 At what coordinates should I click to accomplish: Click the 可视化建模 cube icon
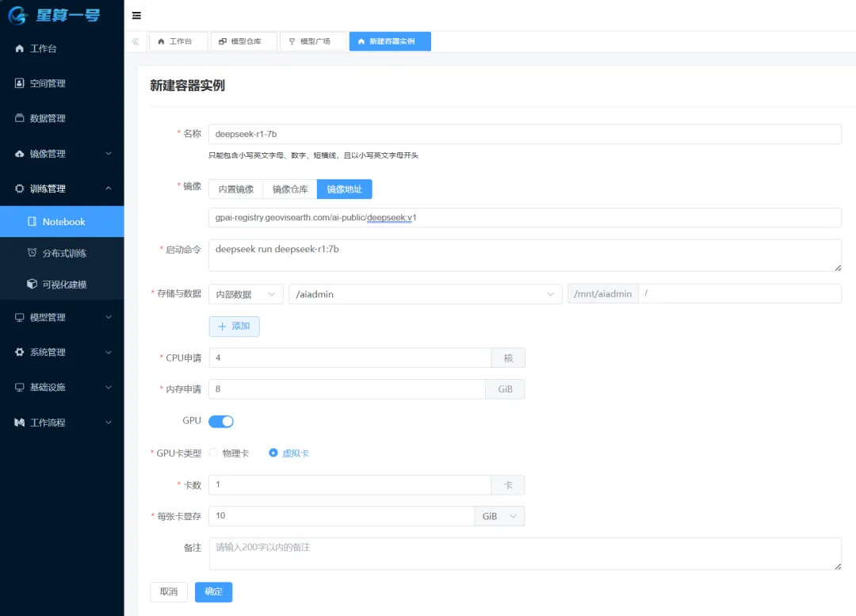pyautogui.click(x=32, y=284)
